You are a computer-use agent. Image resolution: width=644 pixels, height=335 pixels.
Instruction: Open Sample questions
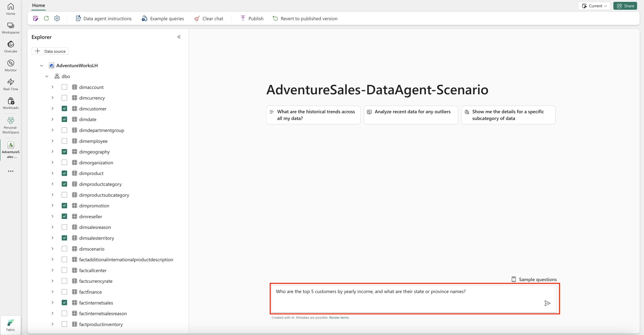pos(534,279)
